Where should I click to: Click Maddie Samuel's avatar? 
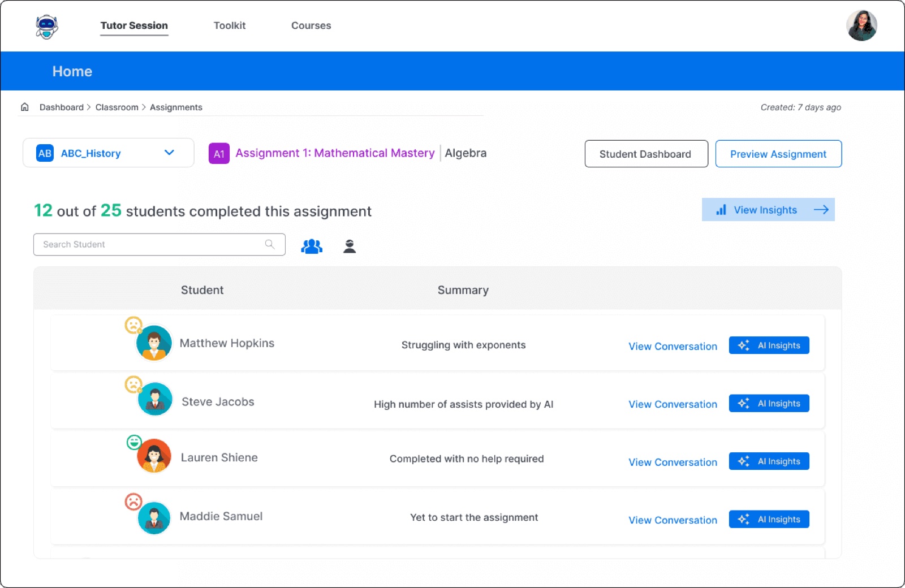[x=154, y=518]
